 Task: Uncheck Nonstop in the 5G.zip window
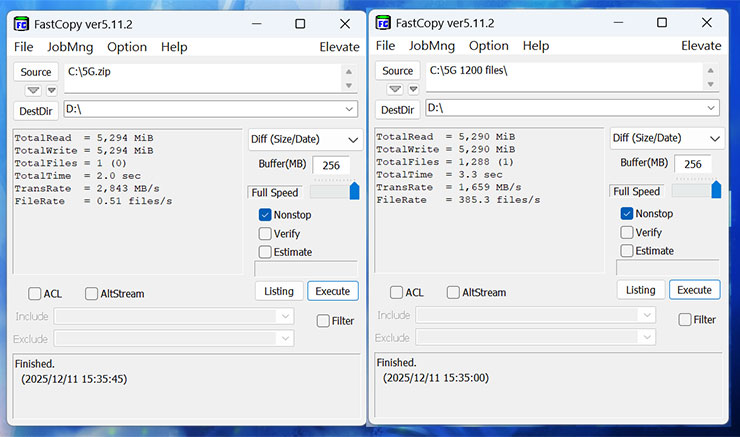coord(265,214)
